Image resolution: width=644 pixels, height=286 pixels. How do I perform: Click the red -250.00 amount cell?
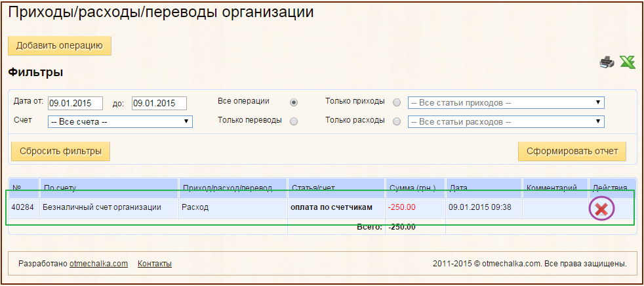pos(415,207)
